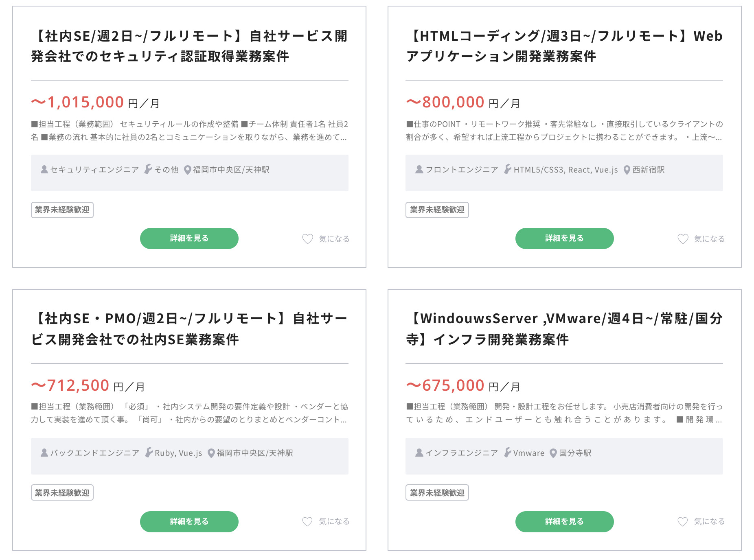Click location pin next to 西新宿駅

[627, 170]
